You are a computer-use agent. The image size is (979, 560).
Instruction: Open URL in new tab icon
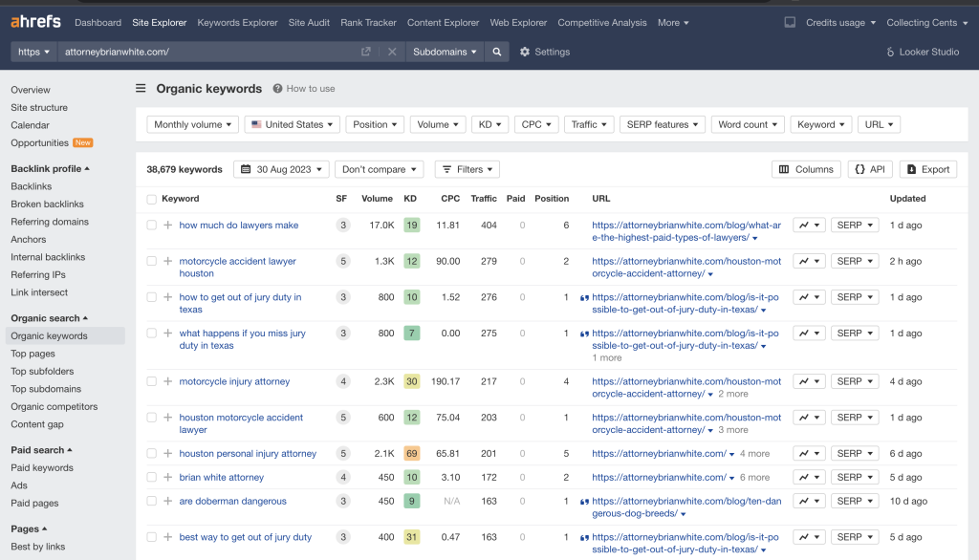pyautogui.click(x=366, y=52)
